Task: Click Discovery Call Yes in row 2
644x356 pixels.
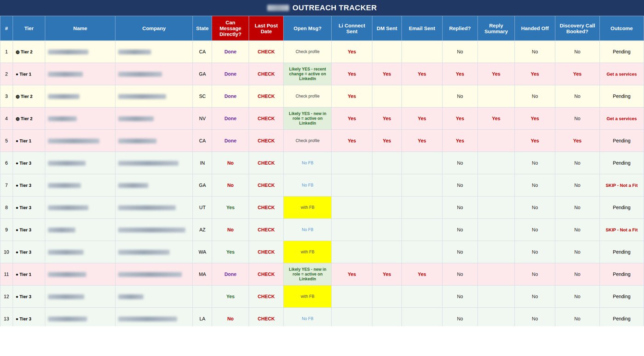Action: click(x=577, y=74)
